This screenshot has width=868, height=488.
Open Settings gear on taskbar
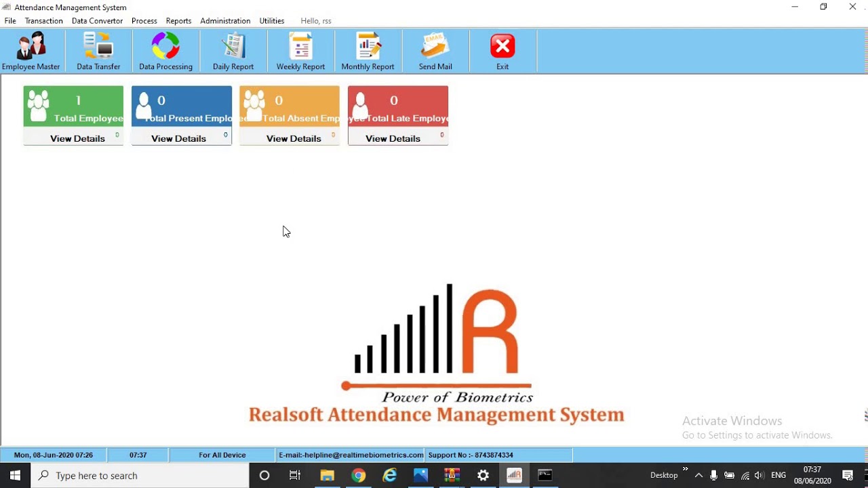(483, 476)
